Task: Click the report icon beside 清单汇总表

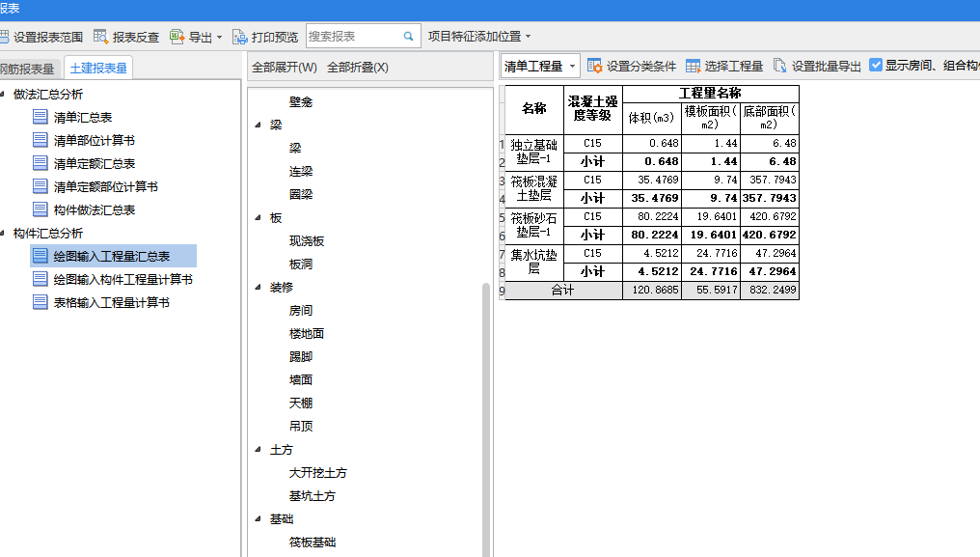Action: pos(40,117)
